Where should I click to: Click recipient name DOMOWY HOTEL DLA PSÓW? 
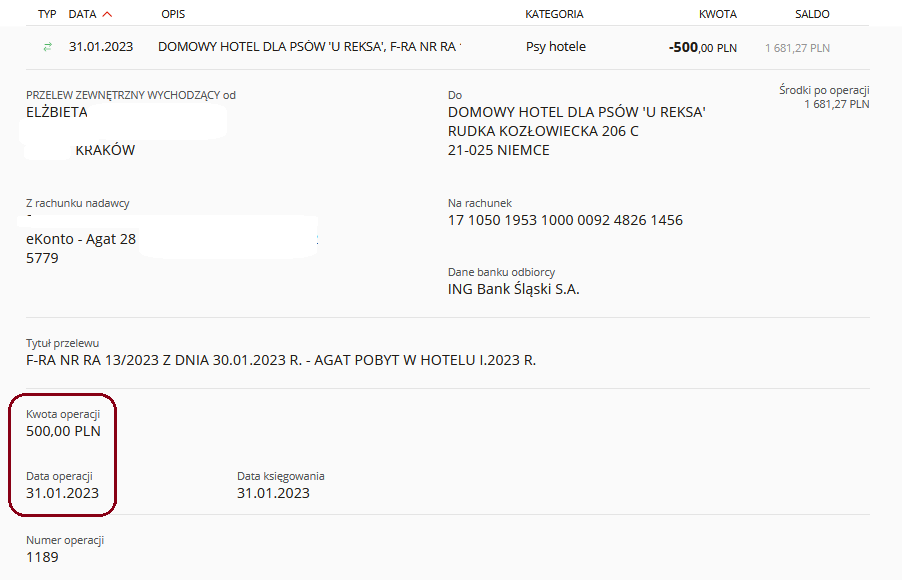[577, 112]
